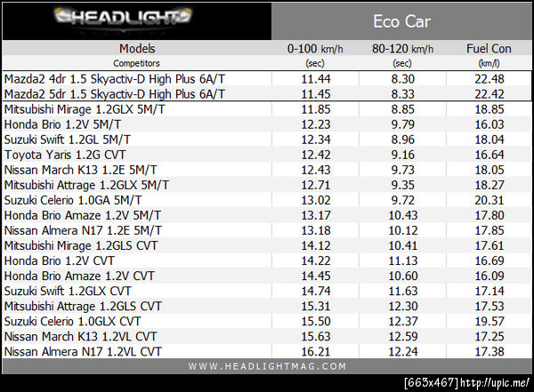Screen dimensions: 534x392
Task: Select the Mazda2 5dr Skyactiv-D row
Action: click(x=267, y=93)
